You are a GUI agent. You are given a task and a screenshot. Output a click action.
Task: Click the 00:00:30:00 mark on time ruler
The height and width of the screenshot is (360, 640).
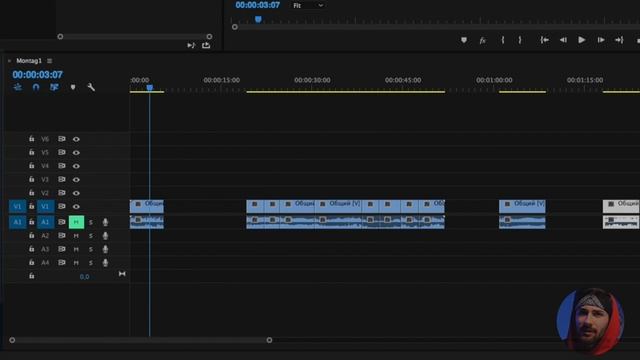click(x=312, y=80)
